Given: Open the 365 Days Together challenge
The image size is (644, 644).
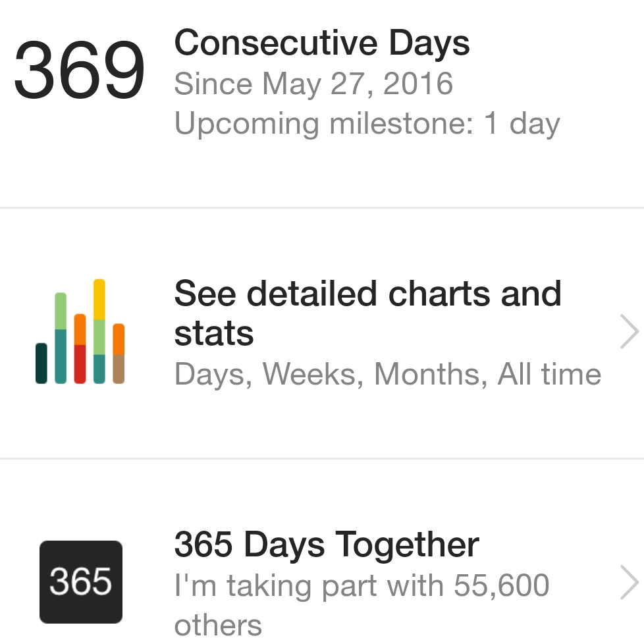Looking at the screenshot, I should pos(322,552).
